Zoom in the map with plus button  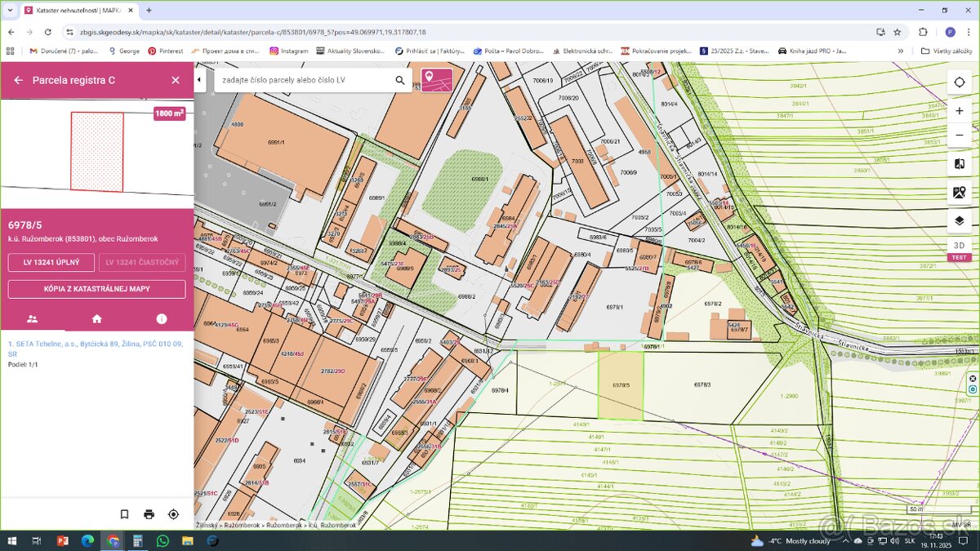[x=960, y=111]
